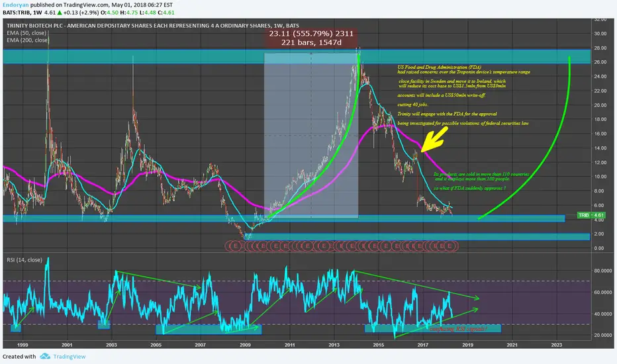Image resolution: width=617 pixels, height=364 pixels.
Task: Click the 2.00 price axis label
Action: pyautogui.click(x=599, y=234)
